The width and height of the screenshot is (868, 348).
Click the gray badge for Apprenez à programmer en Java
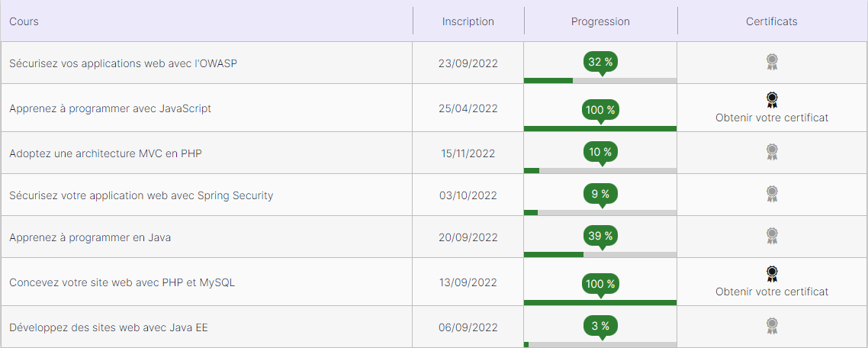point(772,236)
